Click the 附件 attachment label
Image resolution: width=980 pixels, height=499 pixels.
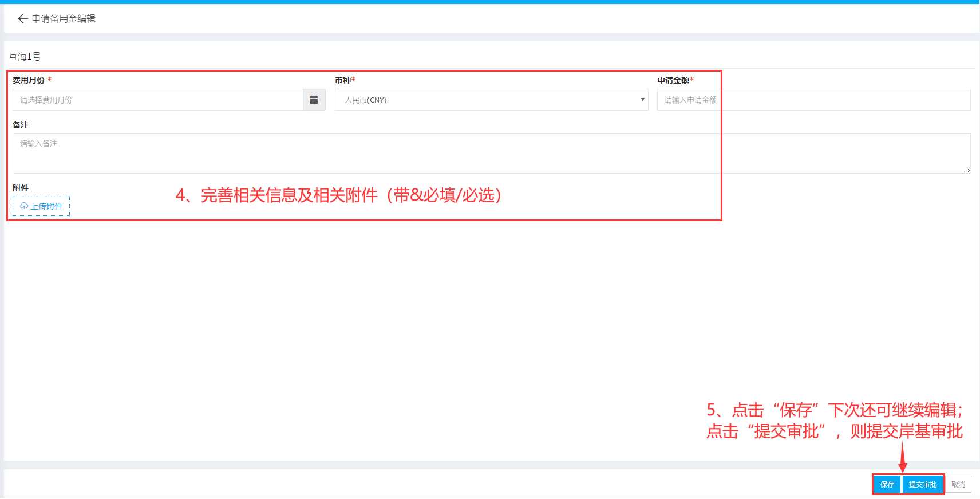pyautogui.click(x=21, y=188)
